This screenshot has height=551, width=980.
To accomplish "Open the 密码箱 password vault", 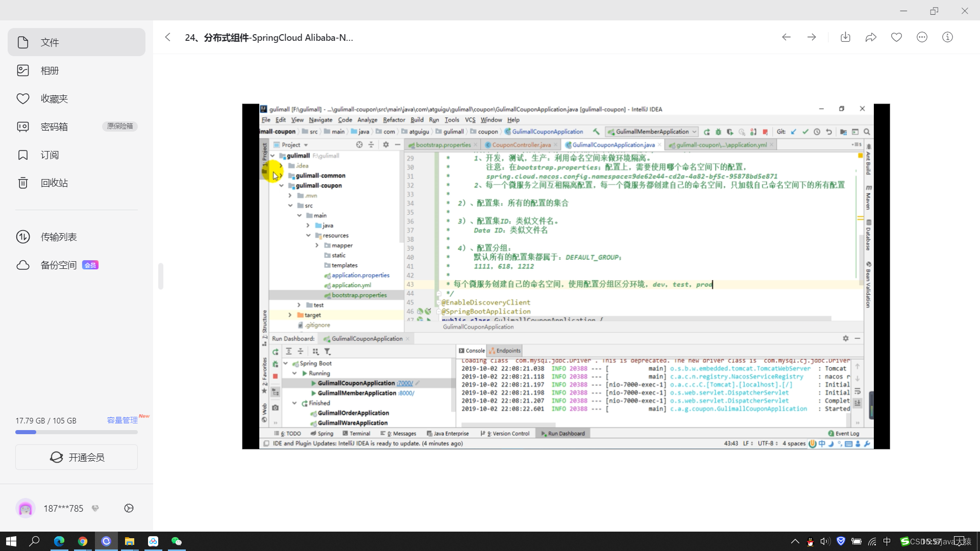I will click(77, 127).
